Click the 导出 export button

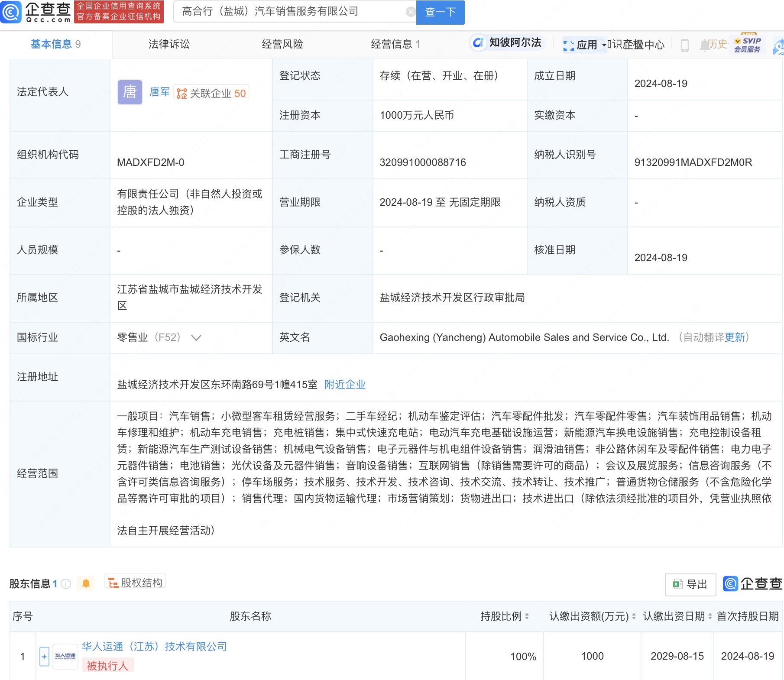tap(690, 584)
